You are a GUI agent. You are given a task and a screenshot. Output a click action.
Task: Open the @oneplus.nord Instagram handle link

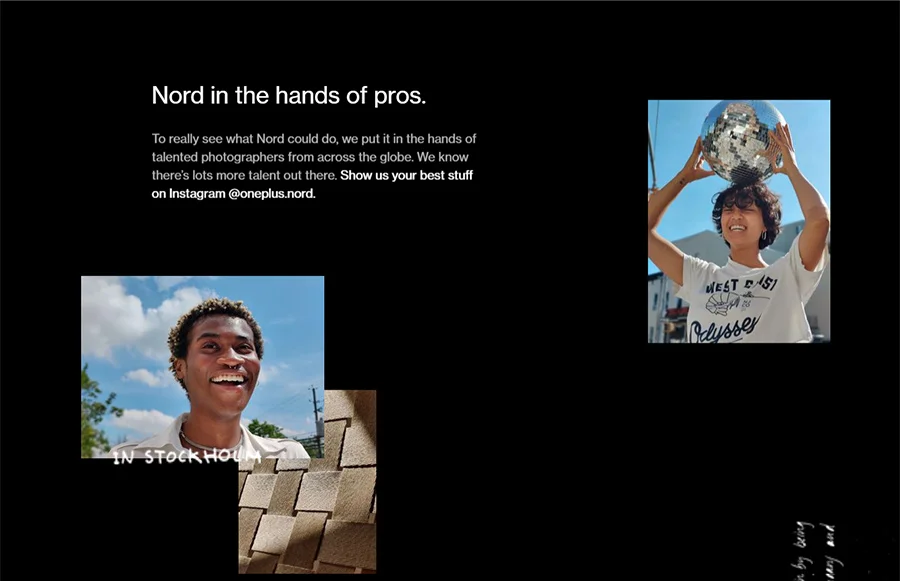coord(271,193)
